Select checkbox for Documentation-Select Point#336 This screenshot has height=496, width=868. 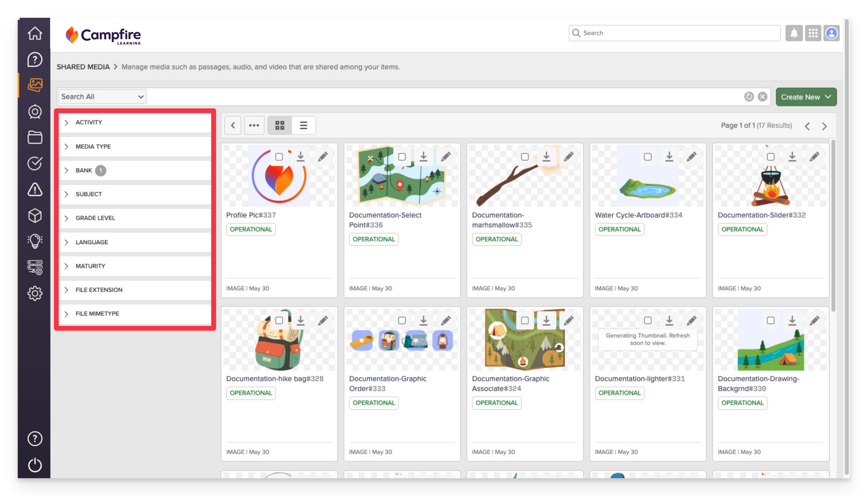click(x=401, y=157)
